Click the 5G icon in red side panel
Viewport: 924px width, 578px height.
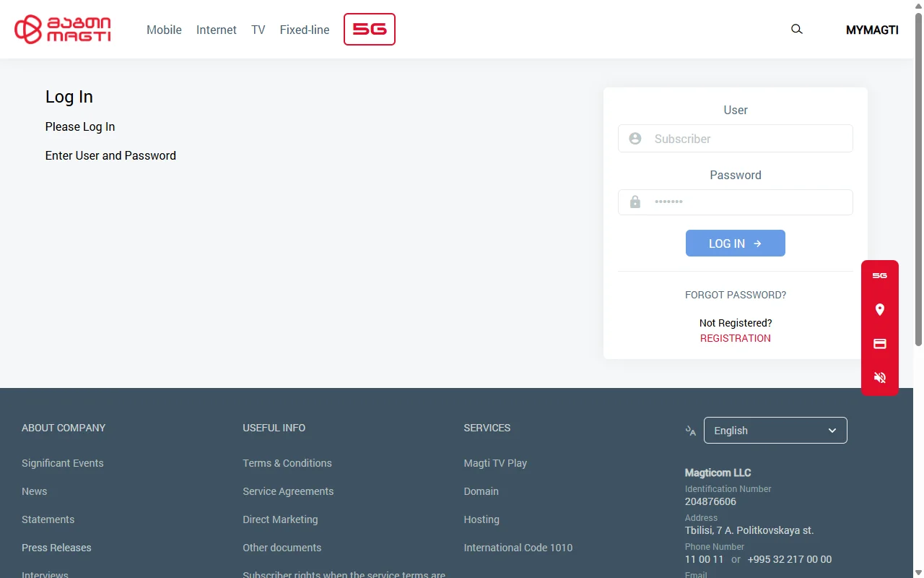click(x=880, y=275)
